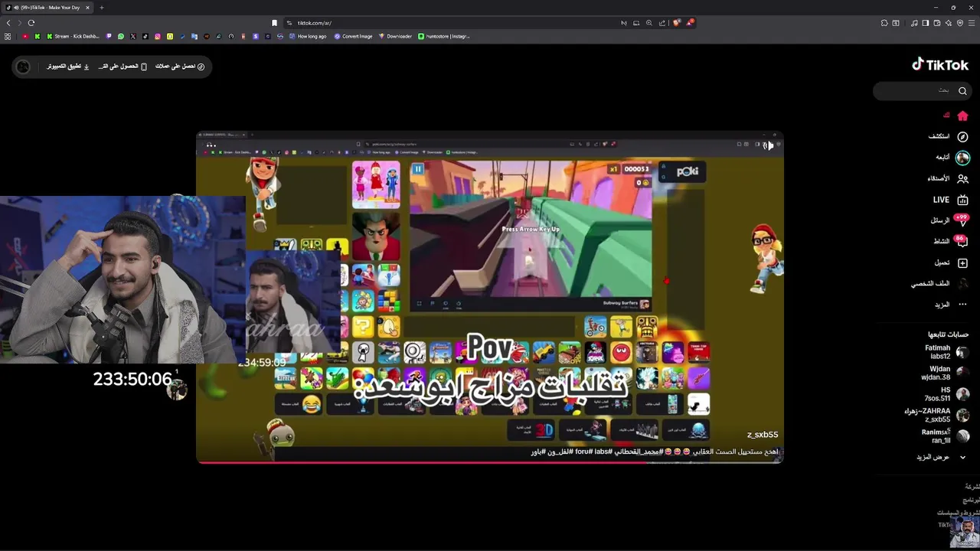This screenshot has width=980, height=551.
Task: Open the Downloader bookmark
Action: [395, 36]
